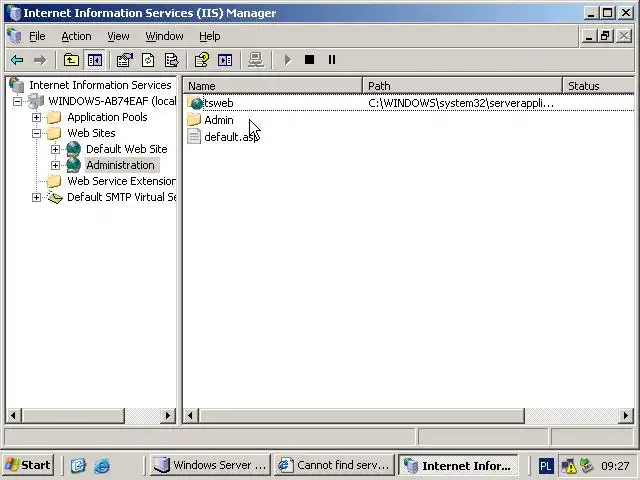The width and height of the screenshot is (640, 480).
Task: Pause the site with pause button
Action: coord(332,60)
